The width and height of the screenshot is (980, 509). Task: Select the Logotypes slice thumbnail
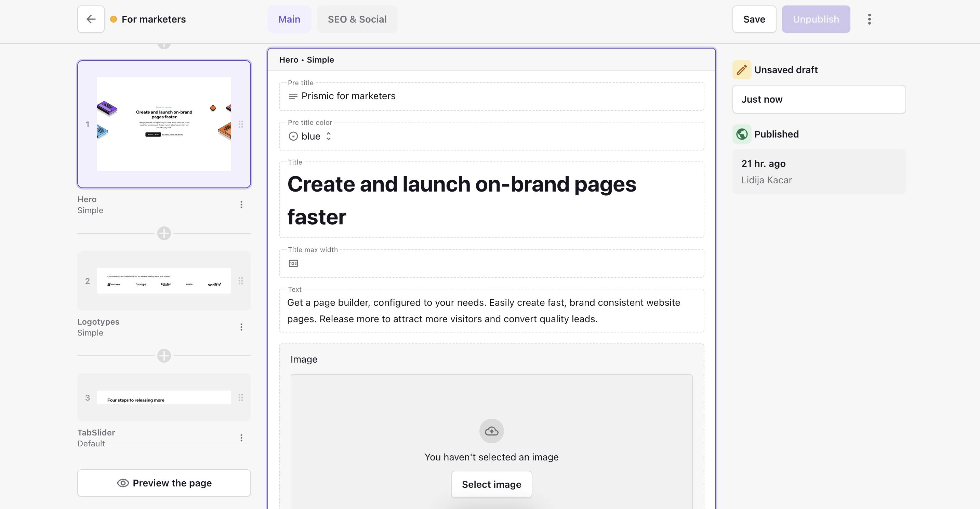[x=164, y=281]
